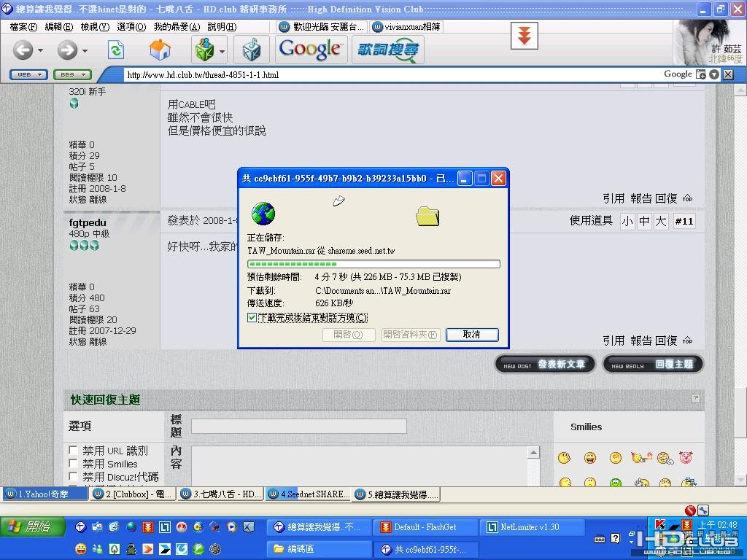This screenshot has width=747, height=560.
Task: Click the 標題 title input field
Action: [x=298, y=426]
